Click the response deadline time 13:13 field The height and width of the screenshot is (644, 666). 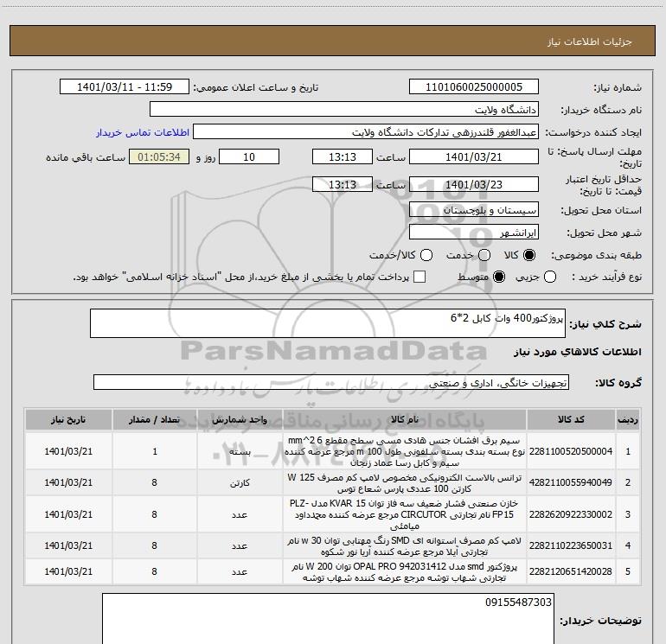click(343, 157)
